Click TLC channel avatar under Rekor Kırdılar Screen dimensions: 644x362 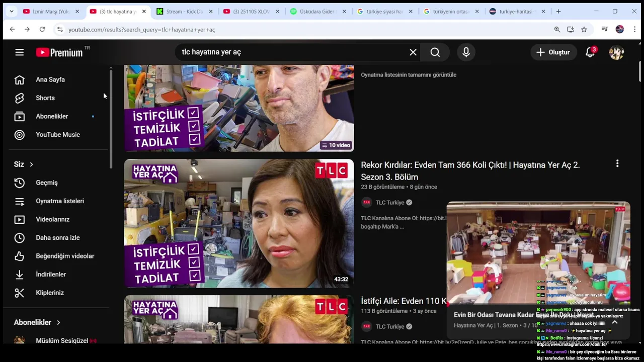pyautogui.click(x=367, y=203)
